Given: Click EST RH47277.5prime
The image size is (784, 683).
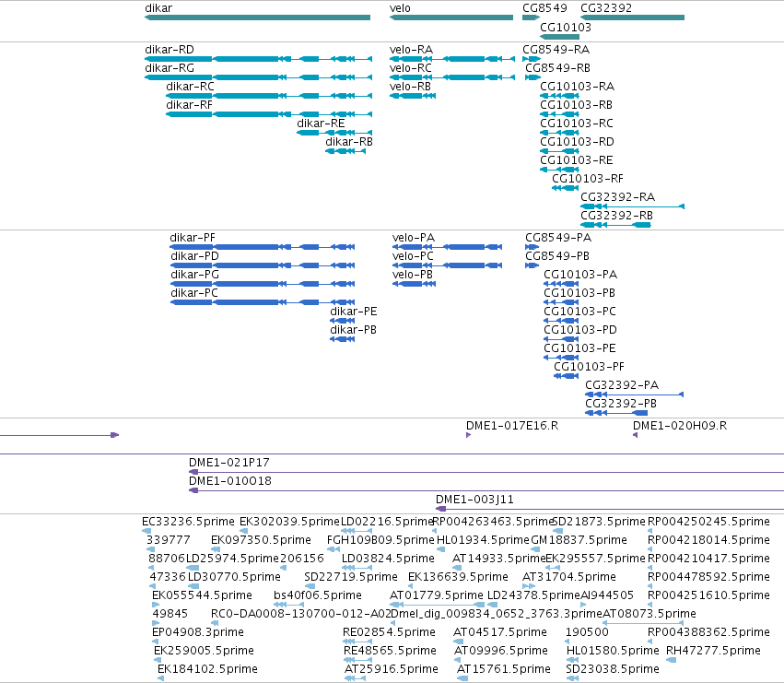Looking at the screenshot, I should click(x=672, y=661).
